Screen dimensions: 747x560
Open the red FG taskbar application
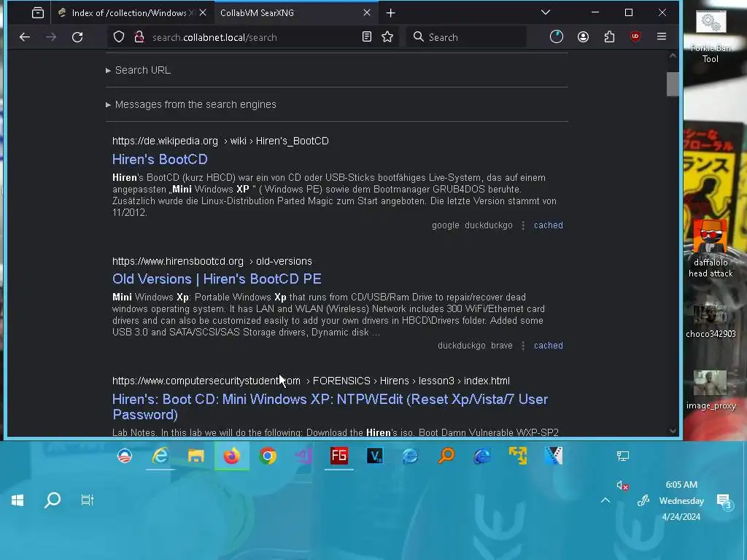pos(339,456)
